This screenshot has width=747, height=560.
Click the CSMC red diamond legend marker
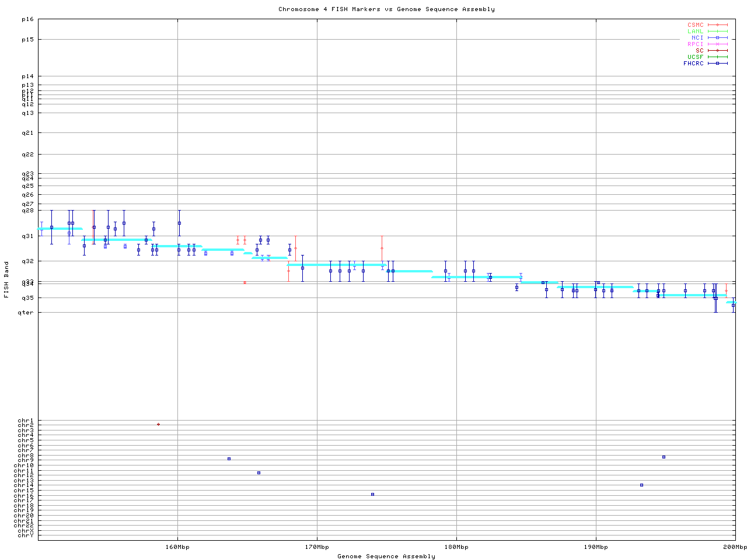point(717,25)
